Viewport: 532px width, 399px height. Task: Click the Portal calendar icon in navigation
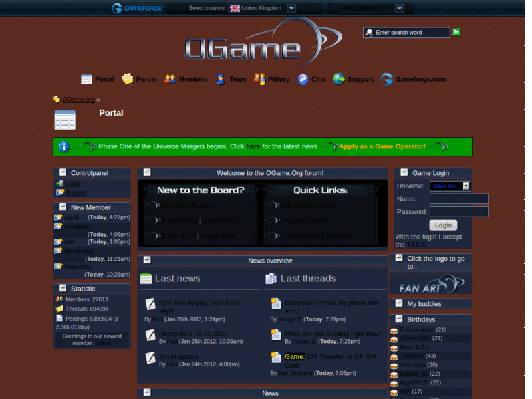coord(86,79)
